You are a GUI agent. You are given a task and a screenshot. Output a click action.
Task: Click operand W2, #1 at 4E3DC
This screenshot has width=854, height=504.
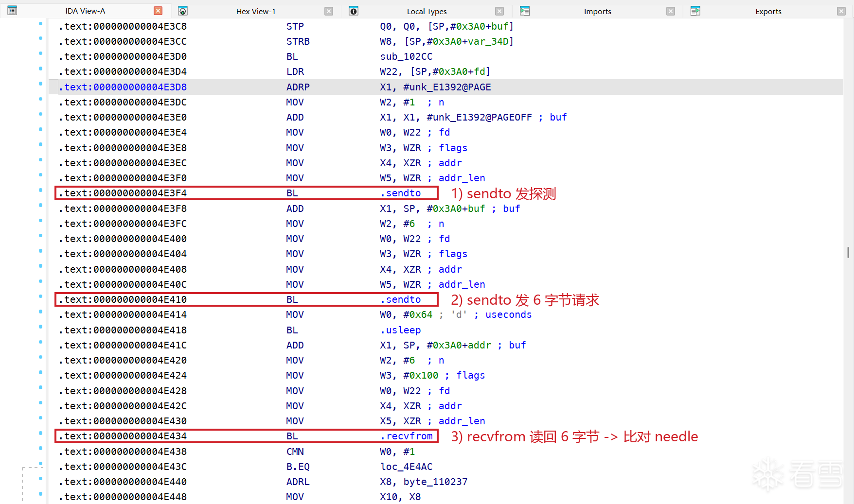tap(397, 102)
